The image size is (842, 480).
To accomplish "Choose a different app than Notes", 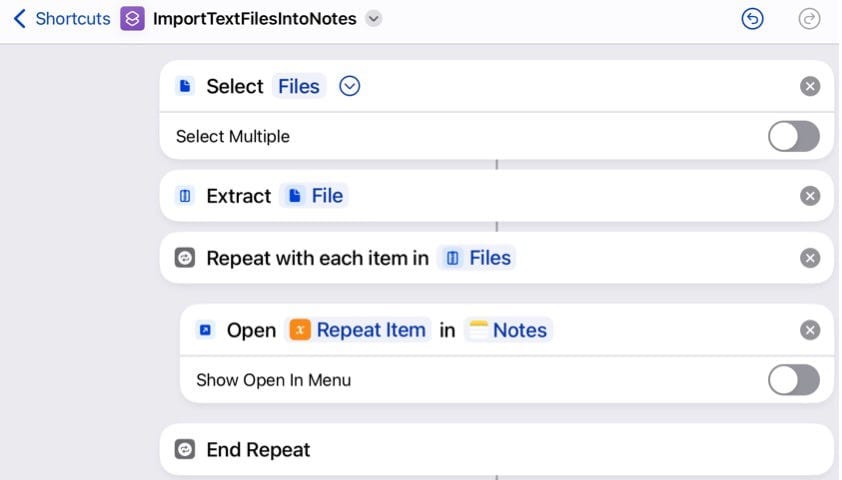I will [509, 330].
